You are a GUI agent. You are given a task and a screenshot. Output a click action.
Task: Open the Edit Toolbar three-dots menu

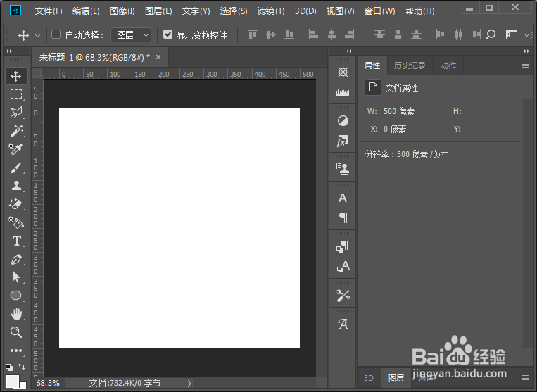coord(16,350)
